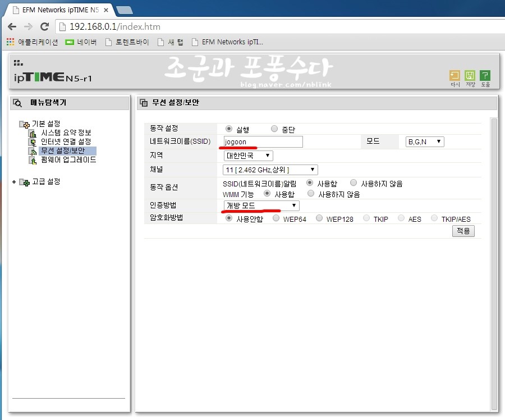Open the 채널 dropdown list
The height and width of the screenshot is (420, 505).
pyautogui.click(x=270, y=170)
